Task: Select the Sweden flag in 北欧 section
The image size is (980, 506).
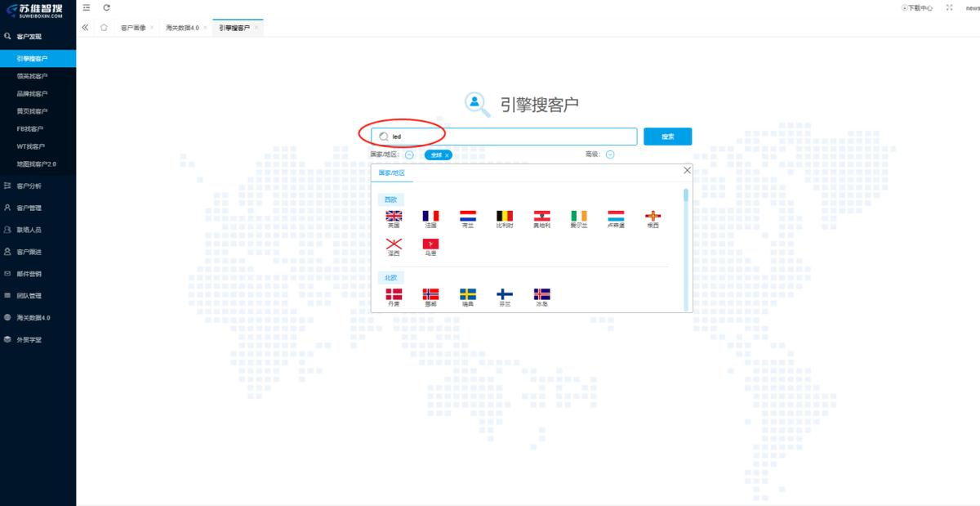Action: 468,295
